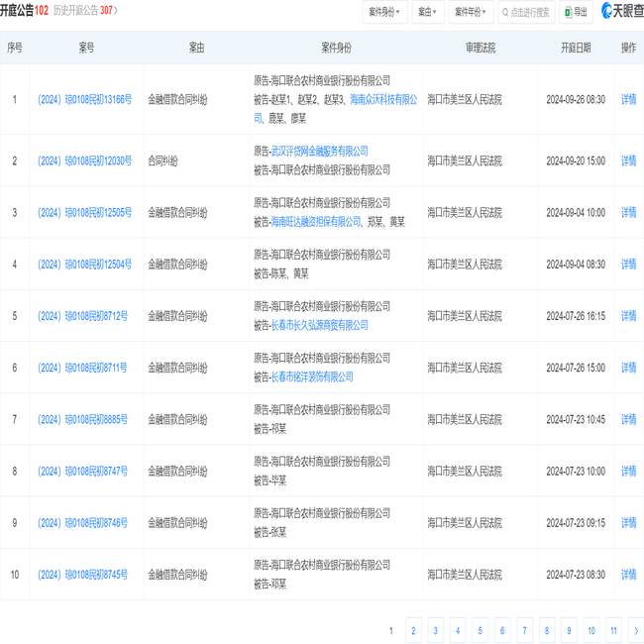Open case (2024)琼0108民初12504号
Image resolution: width=644 pixels, height=644 pixels.
click(x=84, y=265)
